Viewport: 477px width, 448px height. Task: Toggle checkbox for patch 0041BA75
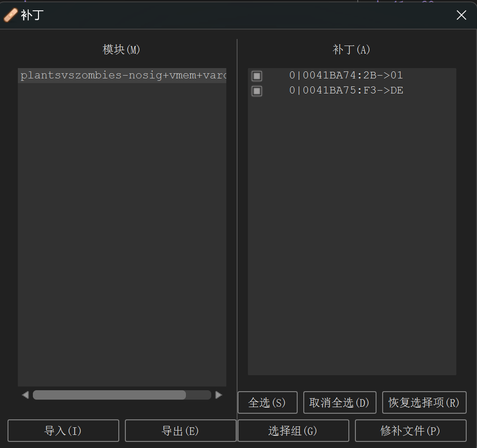point(256,91)
